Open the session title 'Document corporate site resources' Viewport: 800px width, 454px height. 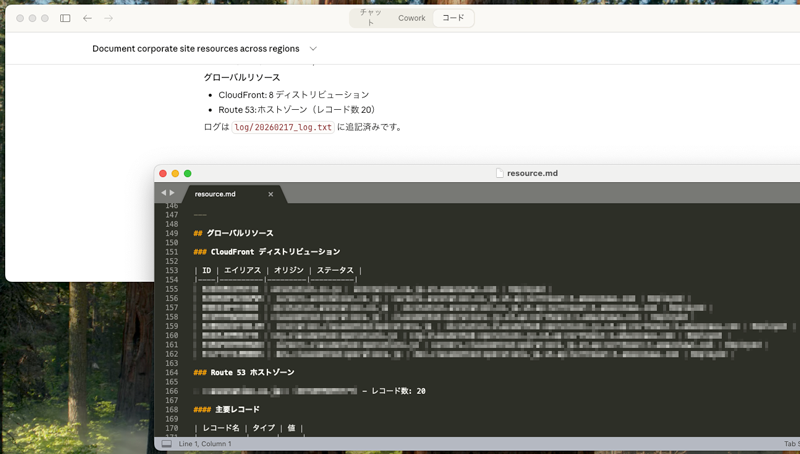pos(195,49)
